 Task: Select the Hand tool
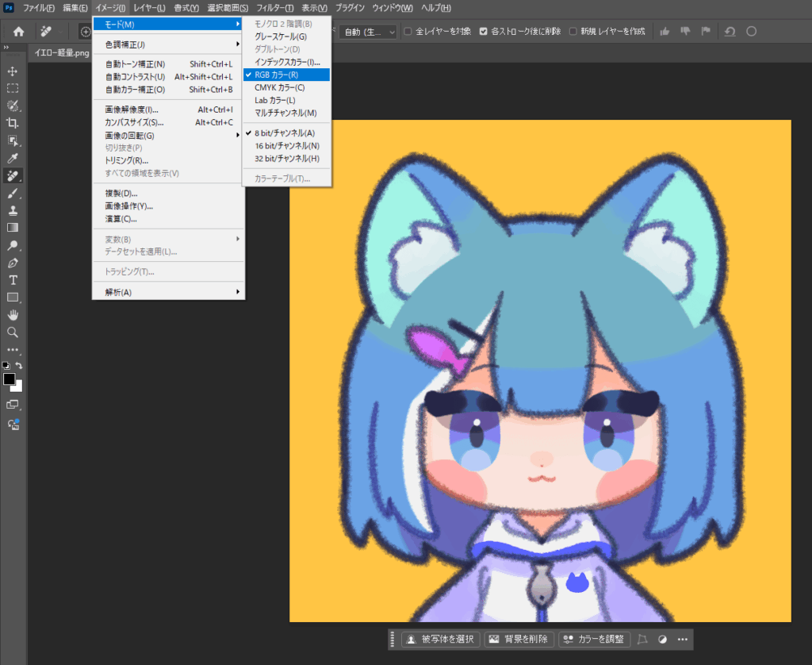(x=13, y=315)
